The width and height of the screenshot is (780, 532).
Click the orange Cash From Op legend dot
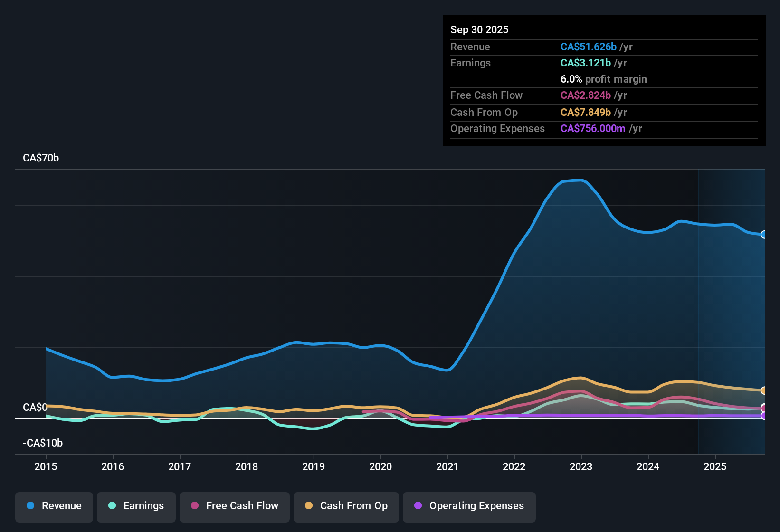pyautogui.click(x=309, y=505)
